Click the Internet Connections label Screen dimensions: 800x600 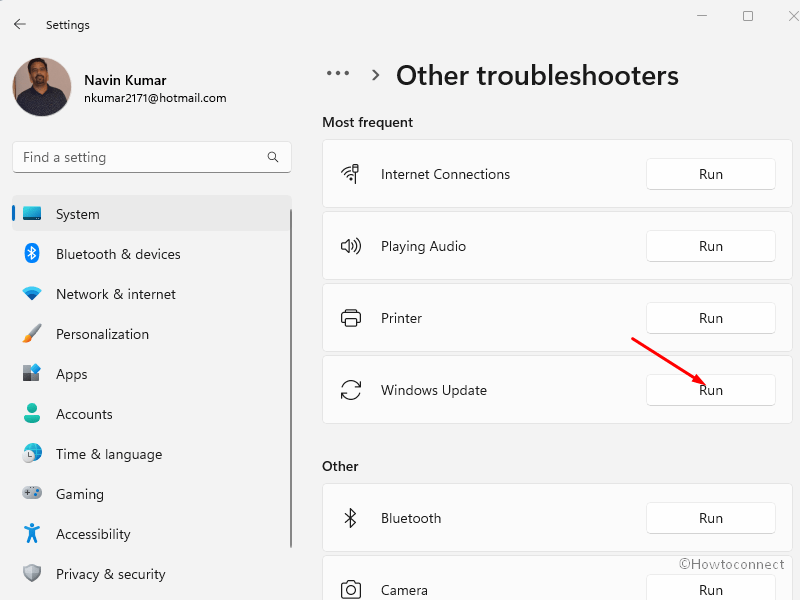445,174
